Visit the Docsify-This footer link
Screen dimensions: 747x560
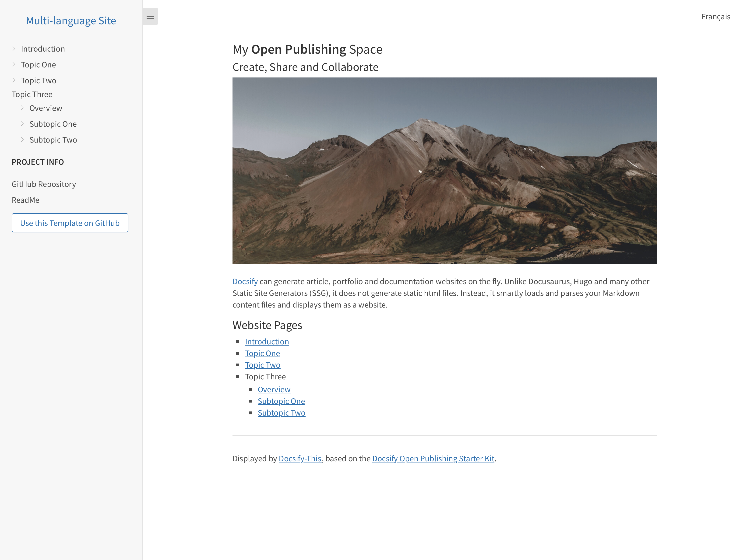click(x=300, y=458)
